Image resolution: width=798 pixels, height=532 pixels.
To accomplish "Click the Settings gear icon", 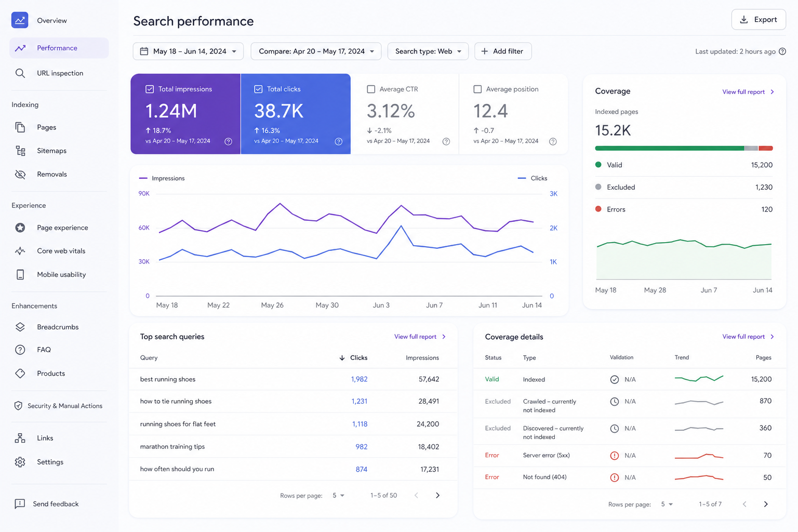I will click(x=20, y=462).
